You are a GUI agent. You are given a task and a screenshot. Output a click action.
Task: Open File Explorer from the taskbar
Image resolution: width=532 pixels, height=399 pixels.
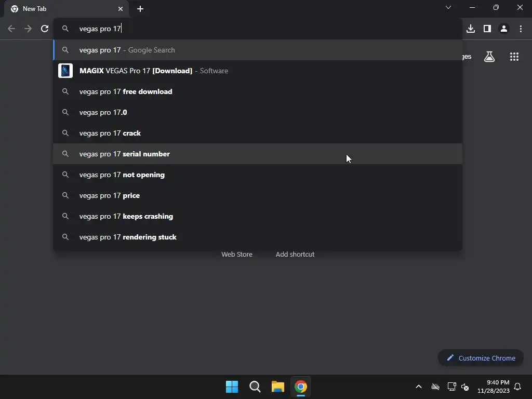(278, 387)
